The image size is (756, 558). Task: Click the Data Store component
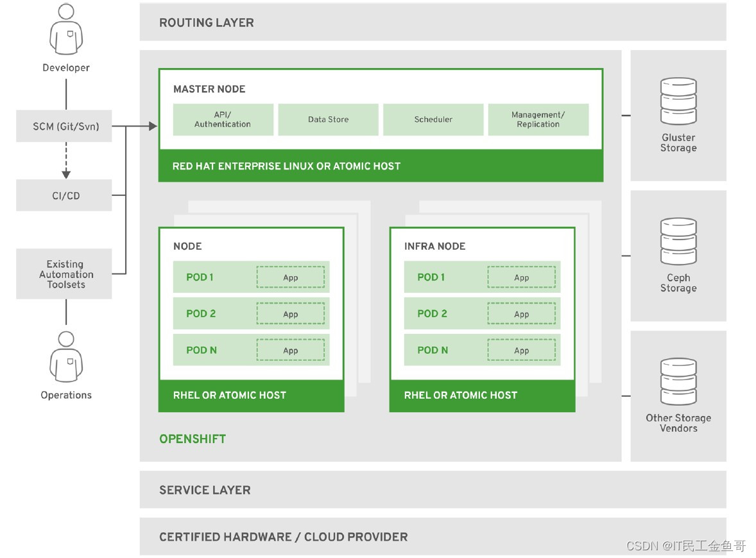pos(329,119)
